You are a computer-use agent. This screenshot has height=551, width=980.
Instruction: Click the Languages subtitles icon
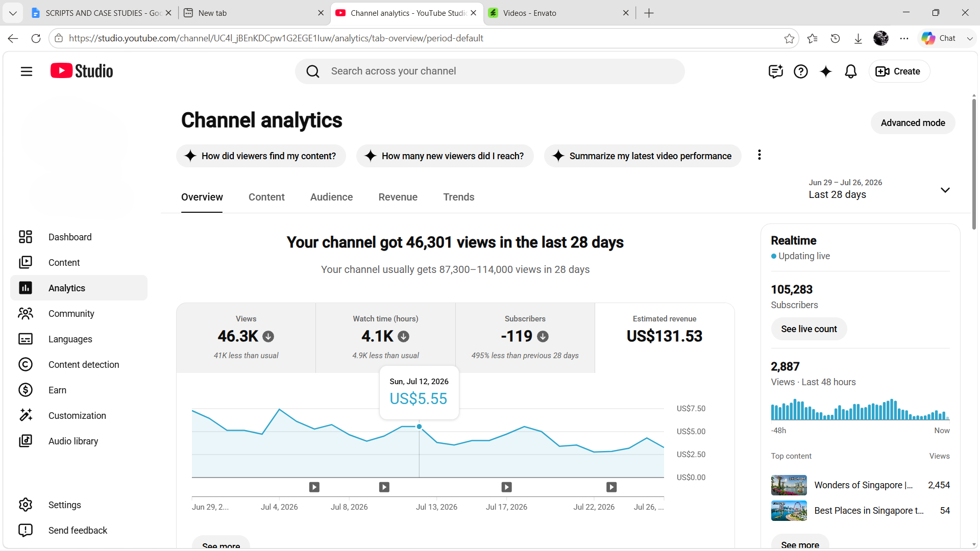click(26, 339)
